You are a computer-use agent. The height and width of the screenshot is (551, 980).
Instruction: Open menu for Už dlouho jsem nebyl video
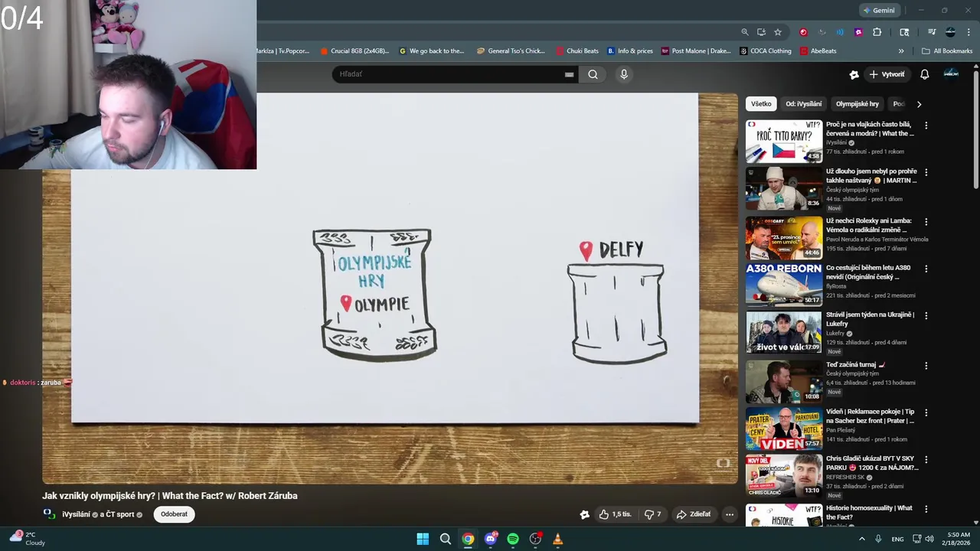point(926,172)
